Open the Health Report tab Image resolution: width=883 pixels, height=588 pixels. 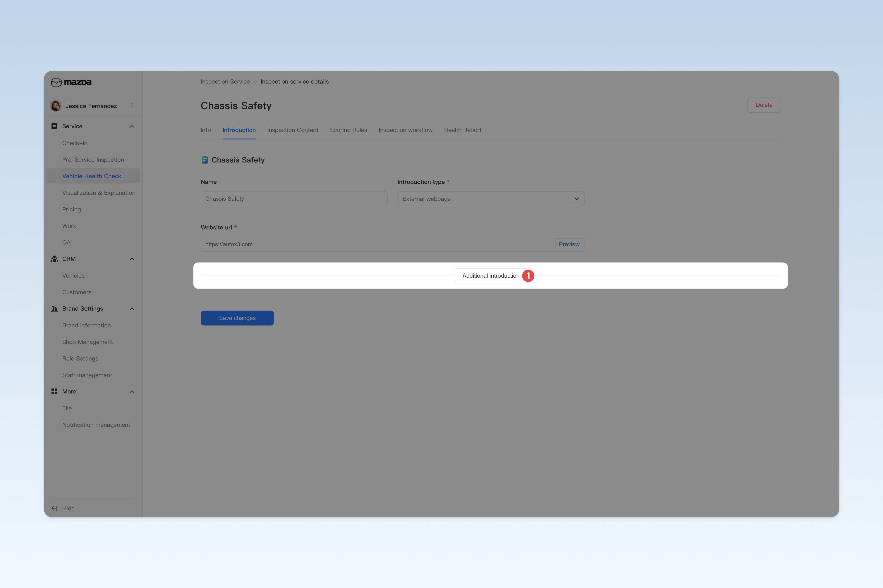[x=462, y=130]
